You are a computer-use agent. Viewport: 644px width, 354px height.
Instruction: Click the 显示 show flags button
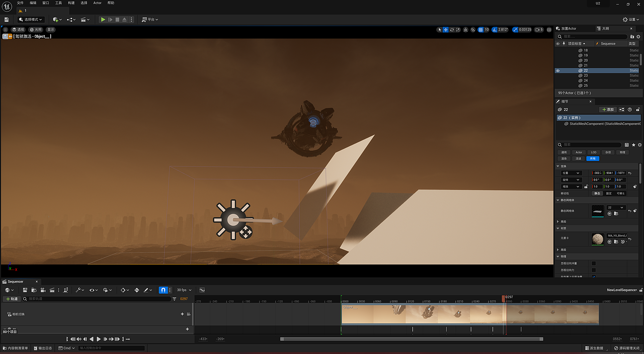click(x=51, y=30)
